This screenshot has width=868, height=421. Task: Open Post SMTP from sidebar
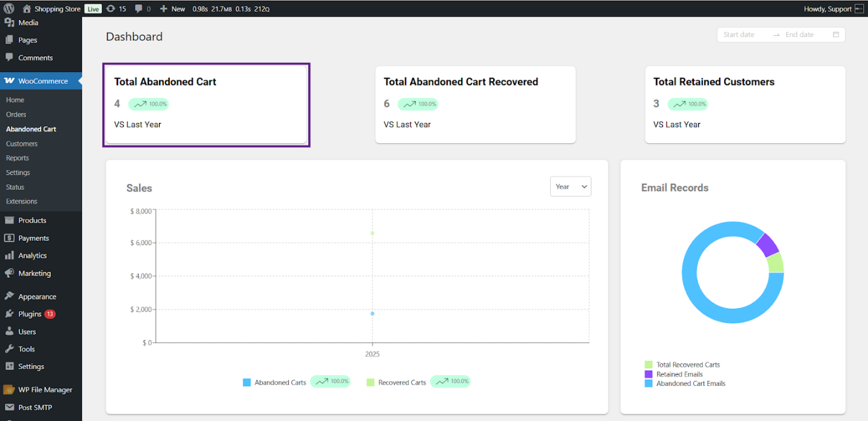coord(35,408)
